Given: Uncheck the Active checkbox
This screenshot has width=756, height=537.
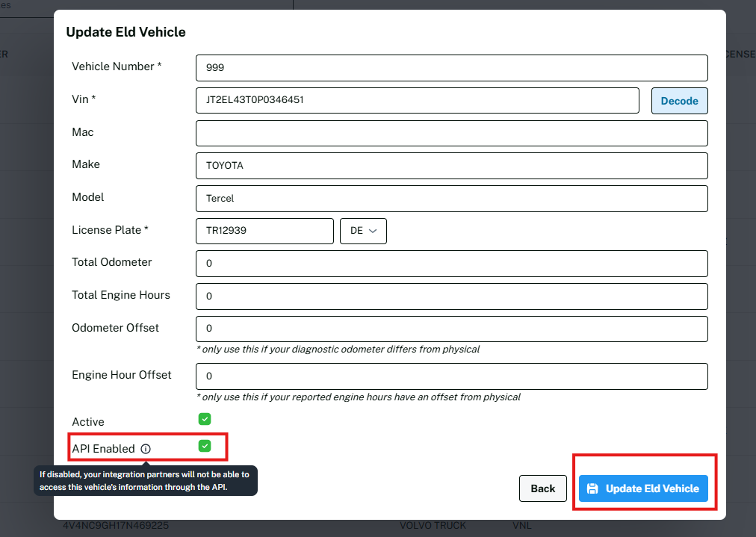Looking at the screenshot, I should click(205, 419).
